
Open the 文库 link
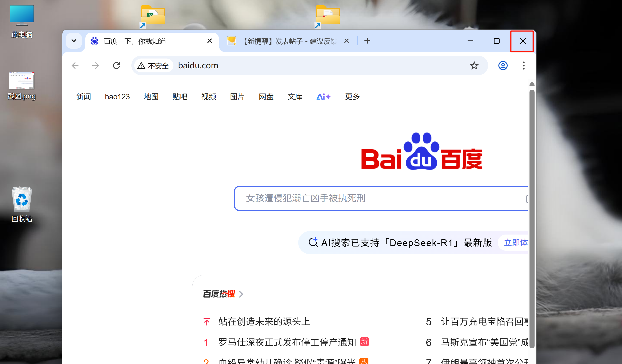pyautogui.click(x=295, y=97)
